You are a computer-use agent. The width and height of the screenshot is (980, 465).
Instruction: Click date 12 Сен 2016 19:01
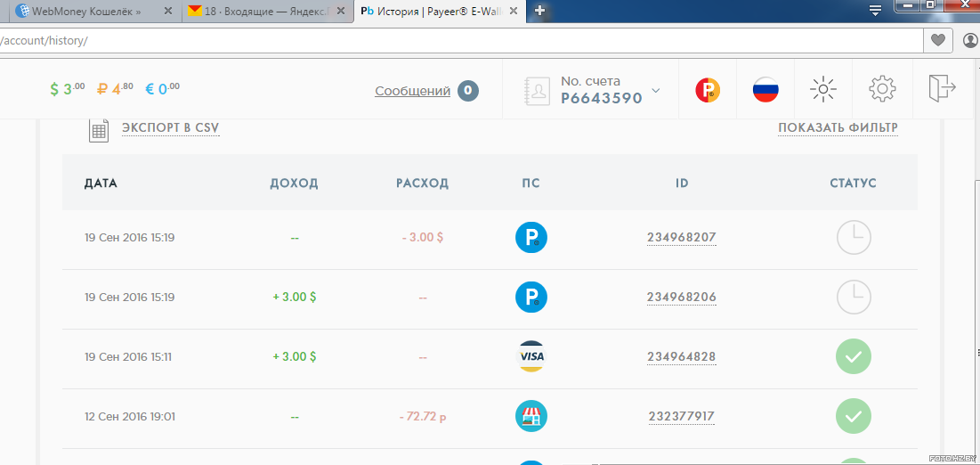[129, 416]
